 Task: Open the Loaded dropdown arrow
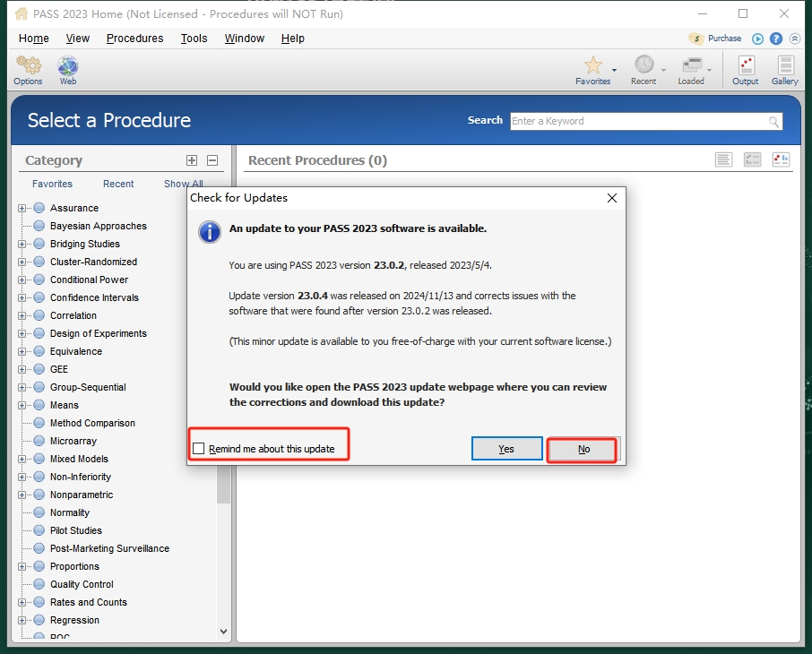[x=710, y=70]
